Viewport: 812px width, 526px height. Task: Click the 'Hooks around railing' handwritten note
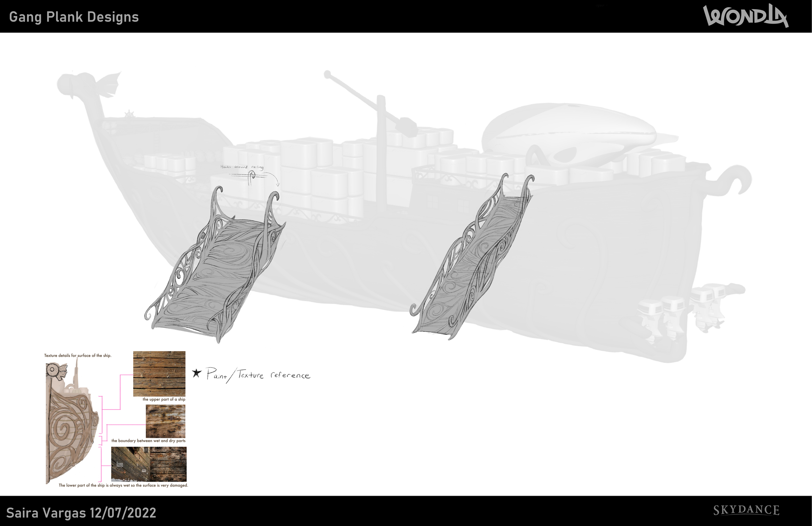(242, 167)
